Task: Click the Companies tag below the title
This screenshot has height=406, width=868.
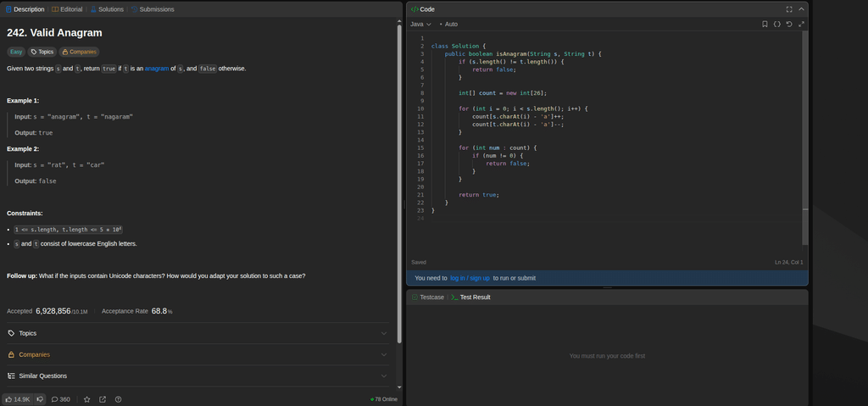Action: [x=79, y=52]
